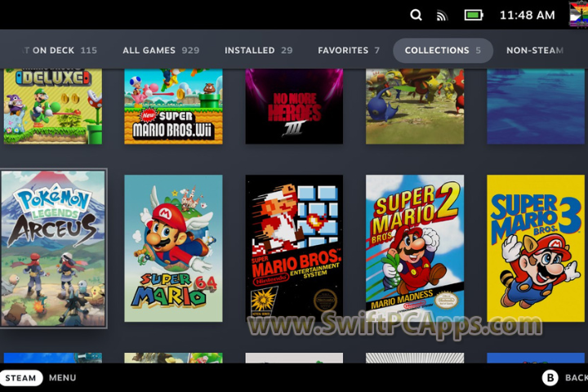Viewport: 588px width, 392px height.
Task: Open the user profile avatar
Action: tap(579, 14)
